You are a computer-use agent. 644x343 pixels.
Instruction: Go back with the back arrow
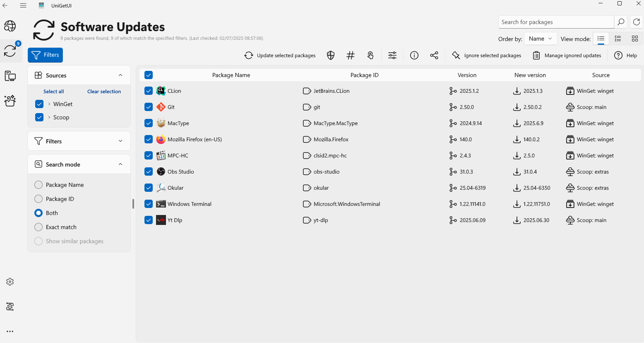[5, 5]
